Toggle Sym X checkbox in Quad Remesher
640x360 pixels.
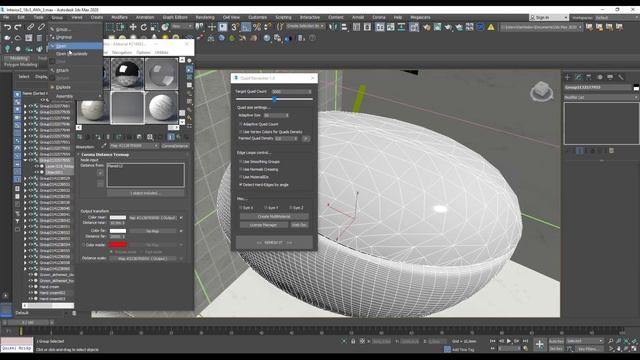[241, 208]
